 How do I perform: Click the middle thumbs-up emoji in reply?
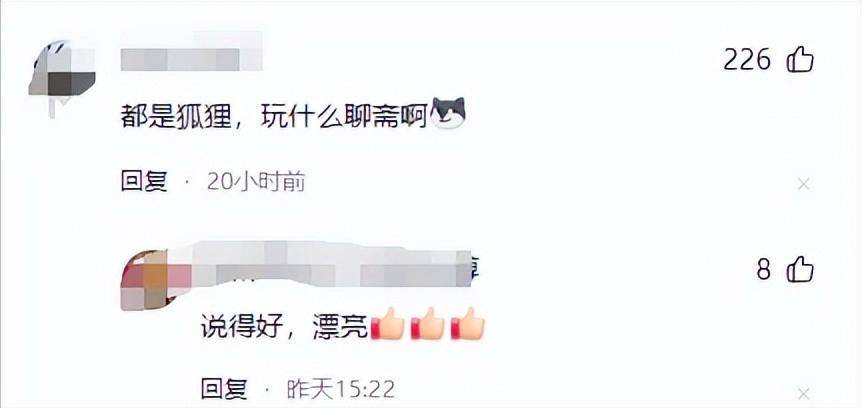[428, 324]
